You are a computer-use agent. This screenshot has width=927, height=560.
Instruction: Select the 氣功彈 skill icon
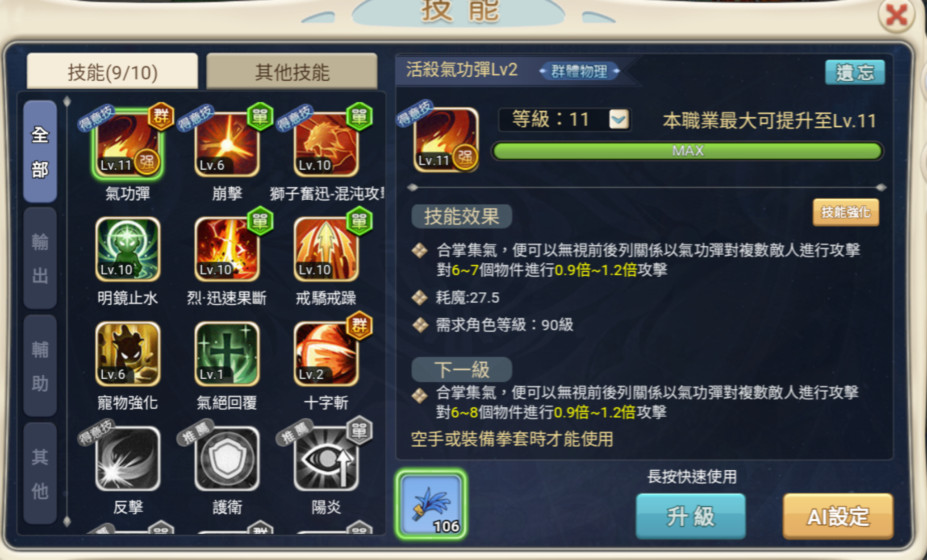pyautogui.click(x=128, y=144)
